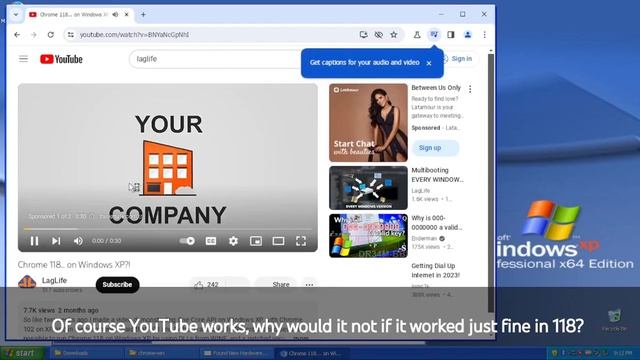Screen dimensions: 640x360
Task: Open the YouTube hamburger guide menu
Action: tap(24, 59)
